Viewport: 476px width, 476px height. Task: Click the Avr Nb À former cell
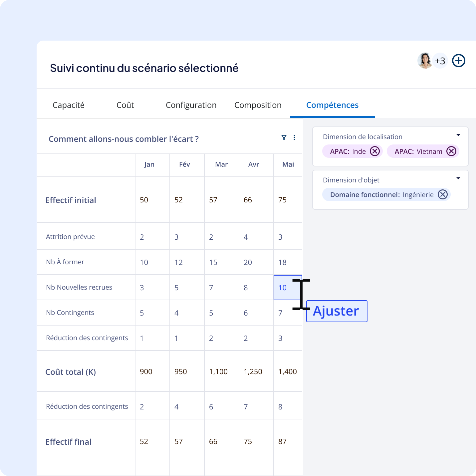coord(256,262)
